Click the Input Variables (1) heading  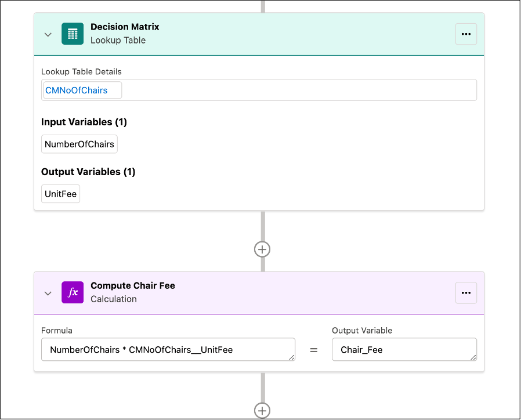point(84,122)
